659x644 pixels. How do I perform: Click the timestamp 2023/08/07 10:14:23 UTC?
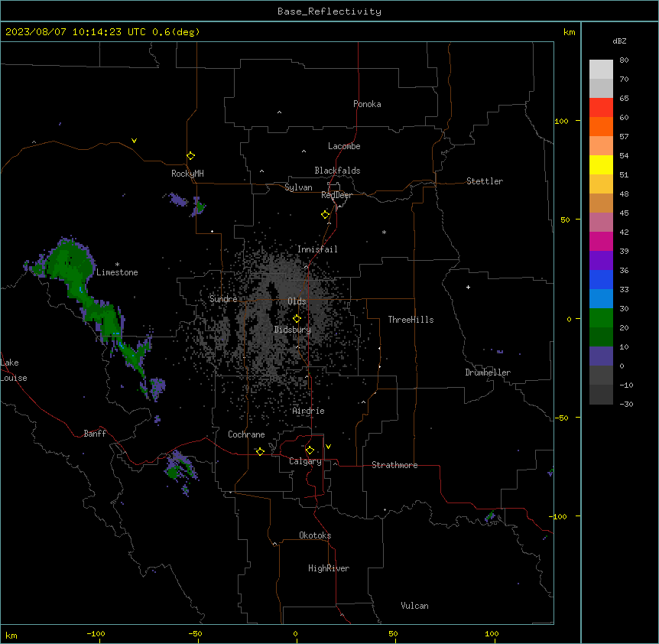[x=76, y=32]
